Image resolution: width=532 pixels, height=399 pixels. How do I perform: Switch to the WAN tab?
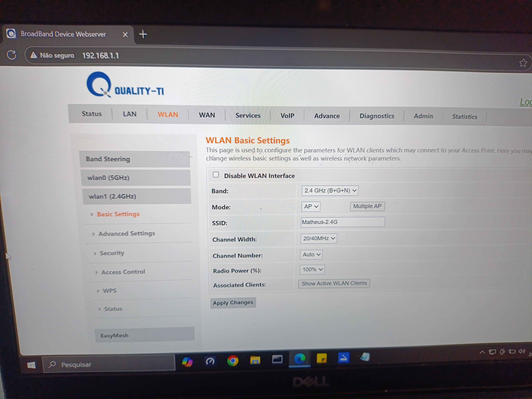click(x=207, y=115)
